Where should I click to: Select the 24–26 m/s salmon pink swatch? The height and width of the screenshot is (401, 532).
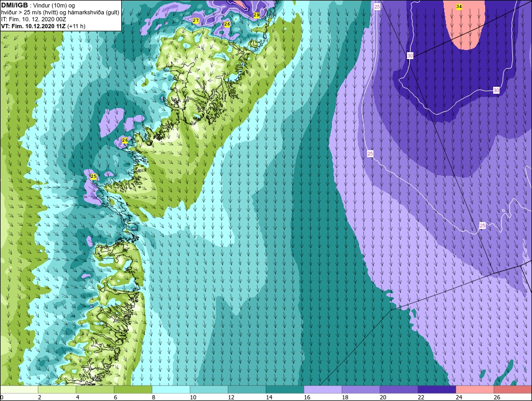(475, 389)
